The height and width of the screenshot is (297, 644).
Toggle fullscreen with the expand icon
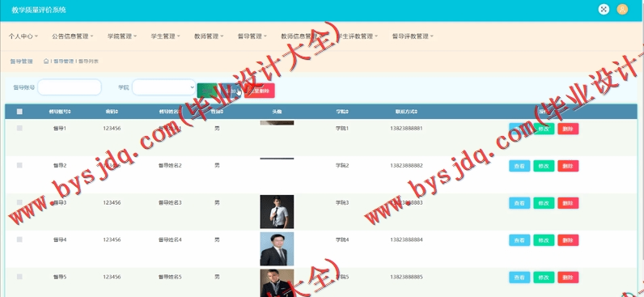pos(604,10)
